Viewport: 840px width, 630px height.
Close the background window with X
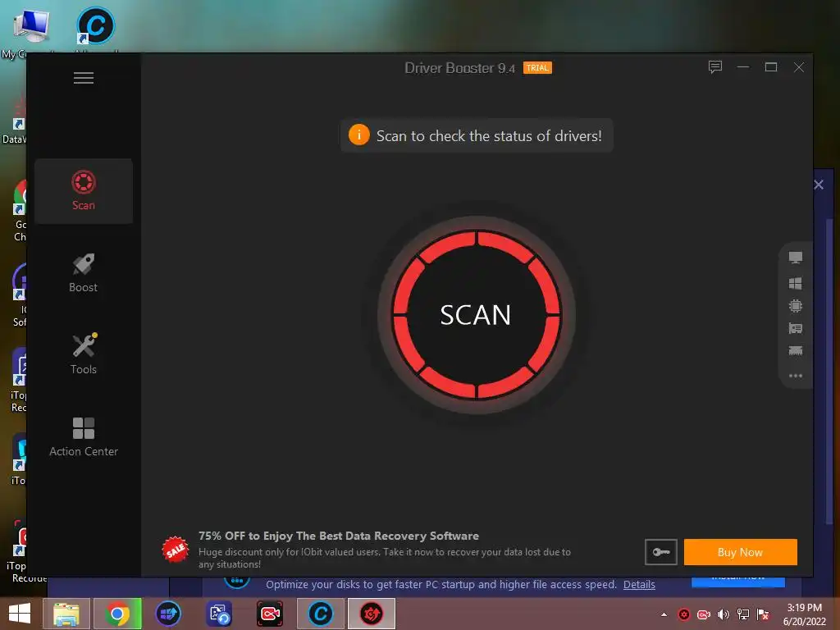coord(819,185)
